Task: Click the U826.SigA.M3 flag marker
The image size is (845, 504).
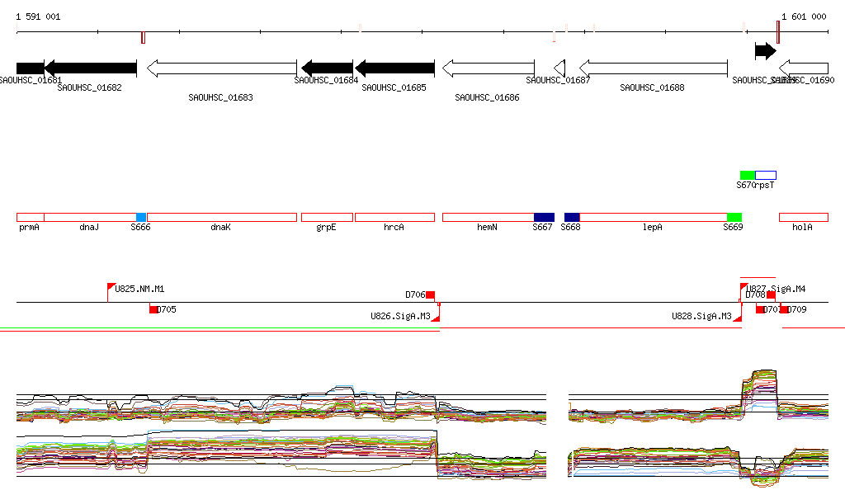Action: 436,318
